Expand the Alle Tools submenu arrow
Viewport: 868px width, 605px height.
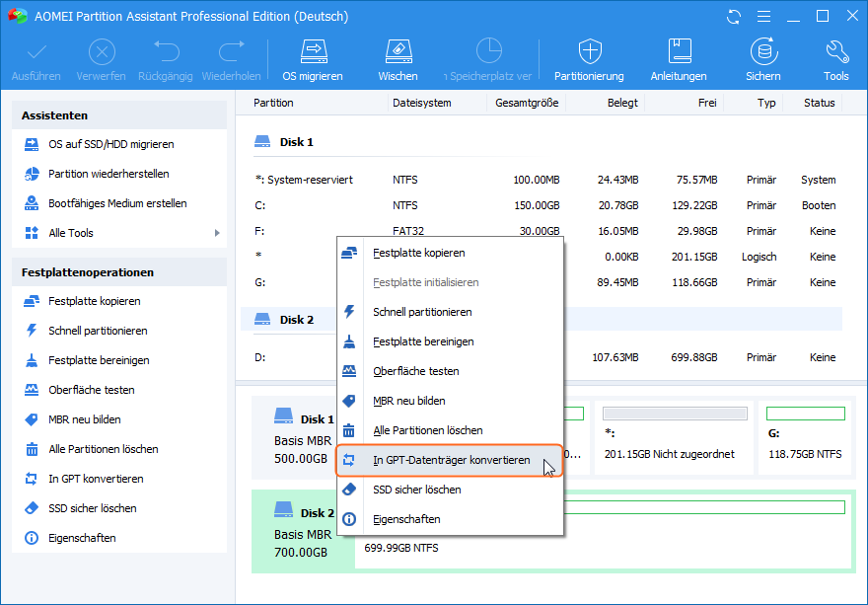[x=216, y=233]
